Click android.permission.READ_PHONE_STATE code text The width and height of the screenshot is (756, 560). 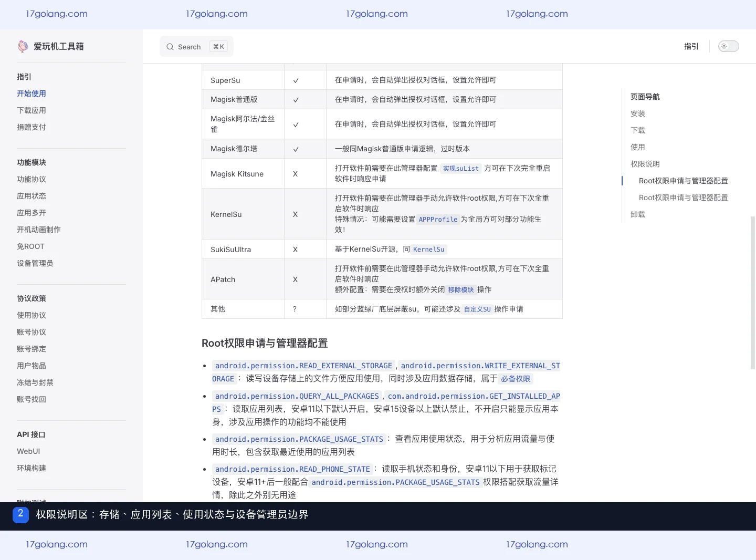pyautogui.click(x=292, y=469)
